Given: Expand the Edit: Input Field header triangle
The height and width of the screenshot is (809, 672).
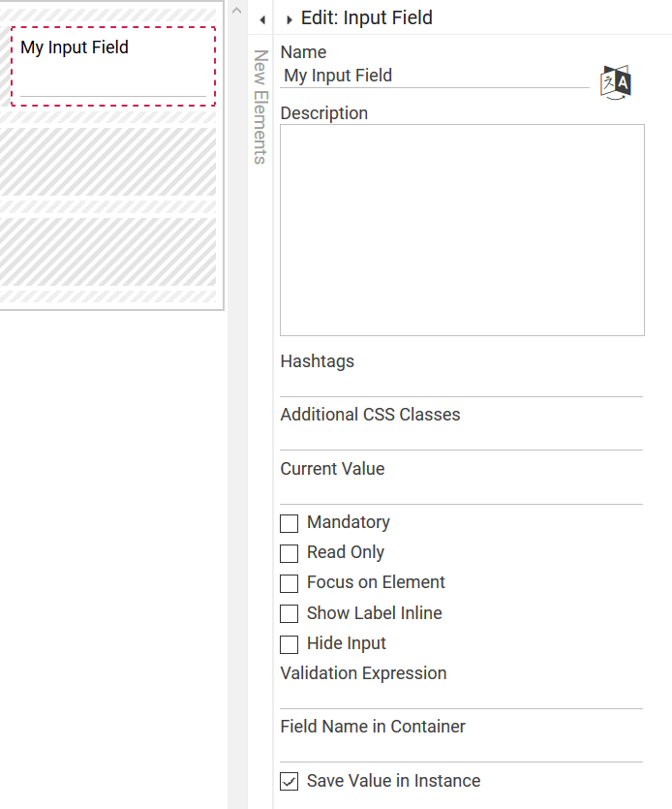Looking at the screenshot, I should (x=290, y=19).
